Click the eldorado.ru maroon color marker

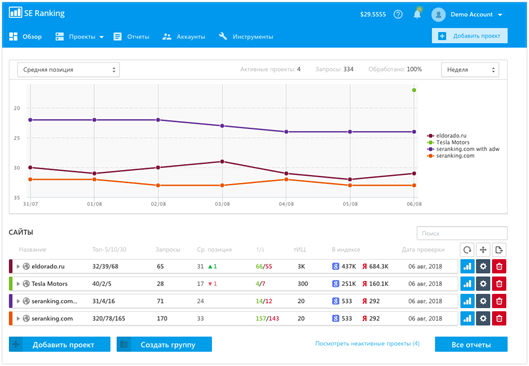point(10,266)
